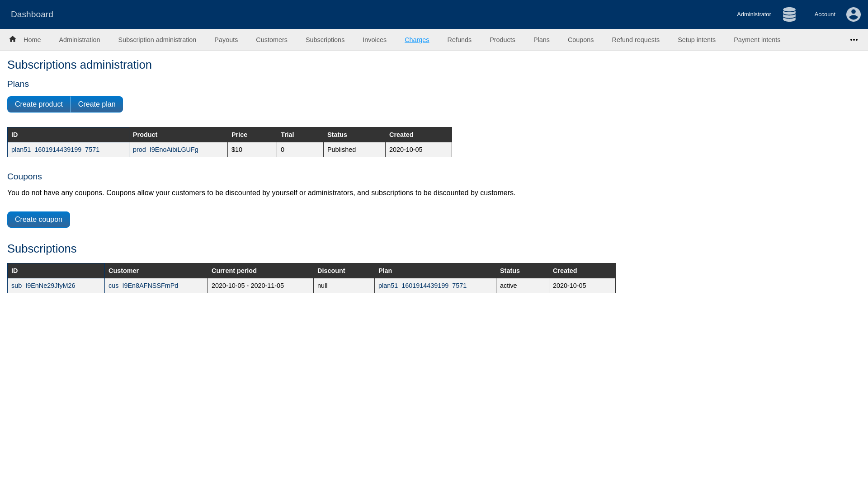Click Create plan button

click(97, 104)
